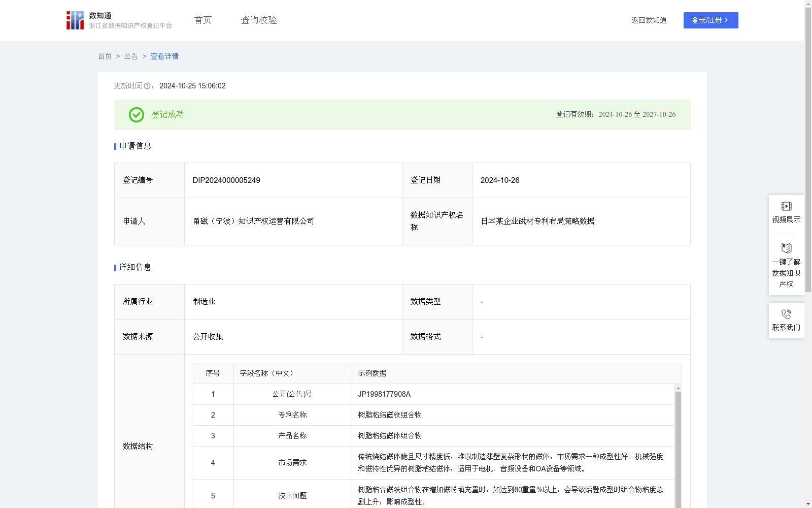Viewport: 812px width, 508px height.
Task: Select 日本某企业磁材专利布局策略数据 text
Action: [x=537, y=221]
